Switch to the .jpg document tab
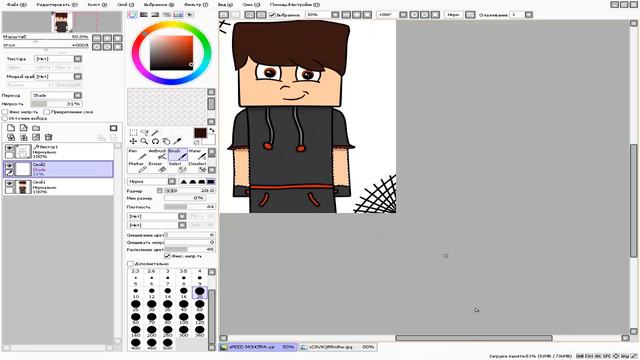Screen dimensions: 640x360 [x=338, y=347]
